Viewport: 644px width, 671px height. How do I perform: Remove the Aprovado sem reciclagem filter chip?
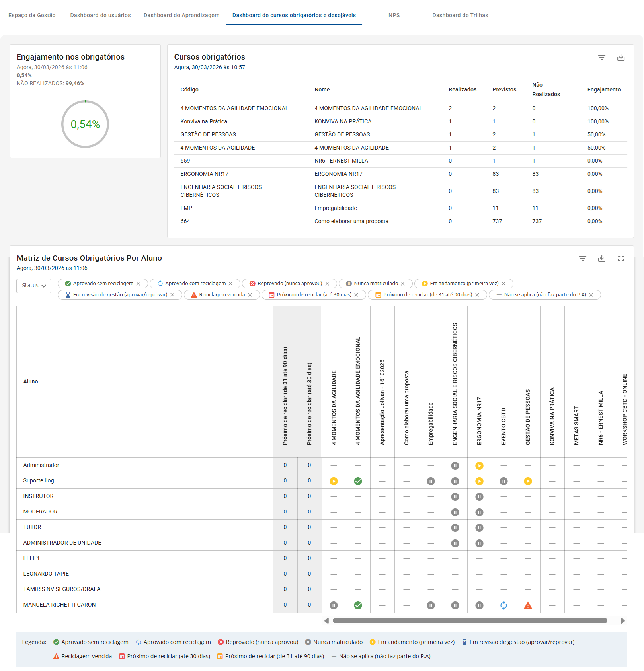[x=139, y=284]
